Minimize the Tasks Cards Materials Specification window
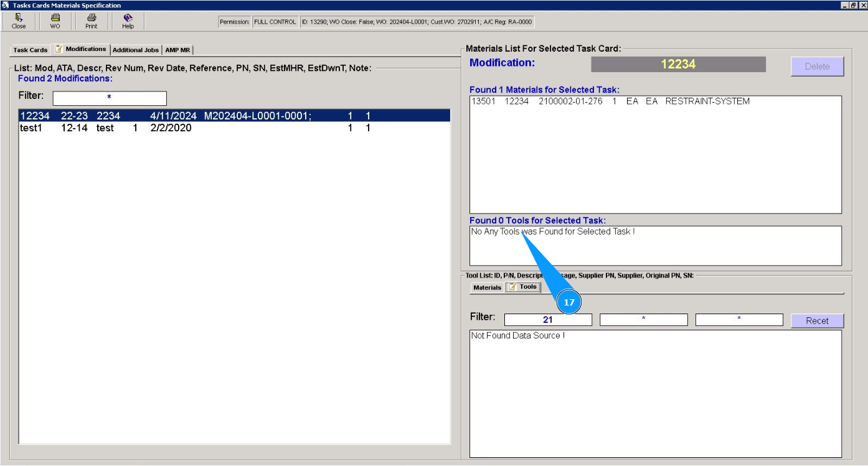 pyautogui.click(x=844, y=5)
